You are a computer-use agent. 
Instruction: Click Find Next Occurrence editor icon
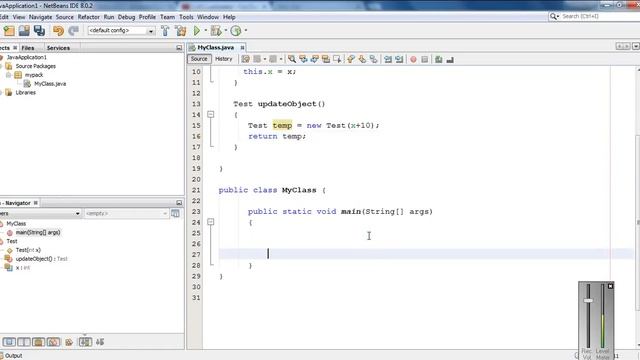(314, 59)
